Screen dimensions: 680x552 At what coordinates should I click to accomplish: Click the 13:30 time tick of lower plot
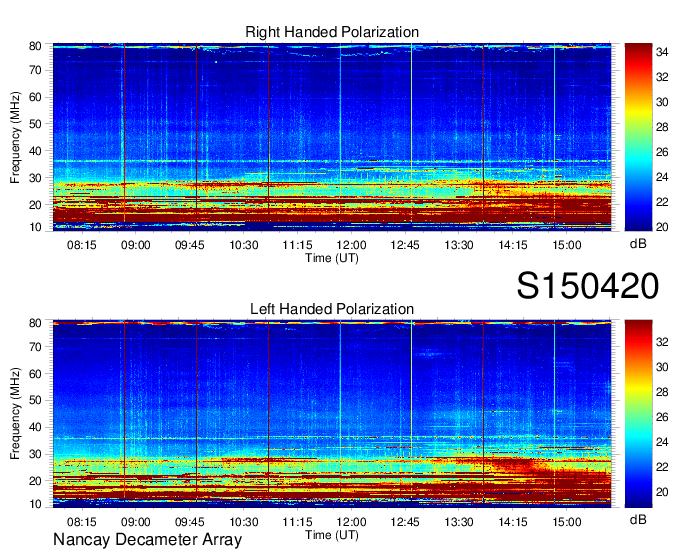pos(459,522)
